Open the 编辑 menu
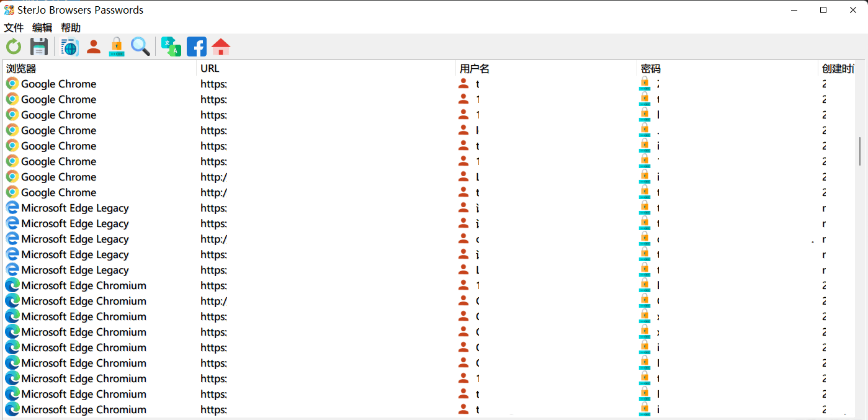Viewport: 868px width, 420px height. [x=42, y=28]
